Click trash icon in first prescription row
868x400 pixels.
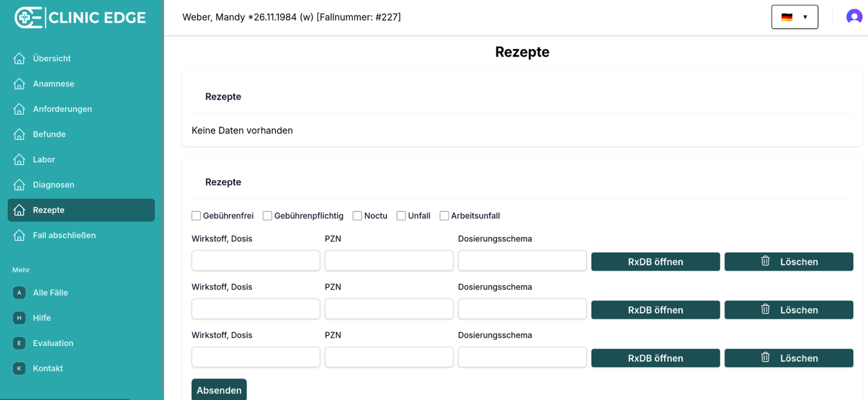tap(765, 261)
